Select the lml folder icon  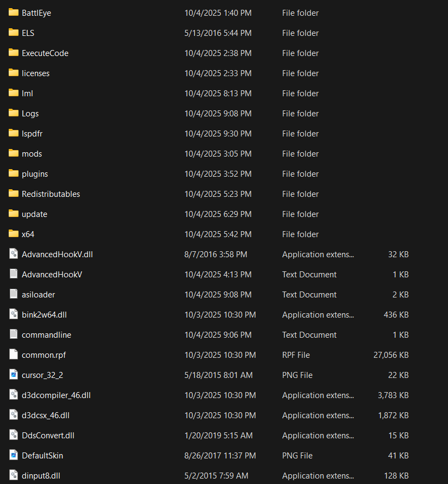pyautogui.click(x=13, y=92)
